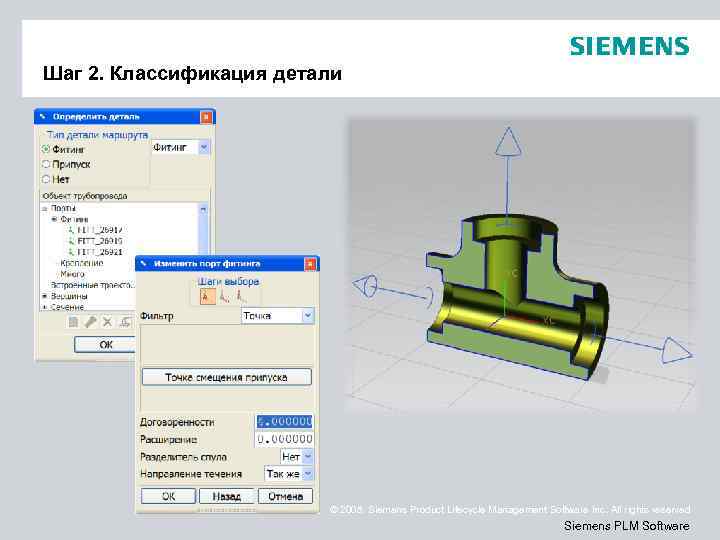
Task: Expand the Вершины tree node
Action: pyautogui.click(x=45, y=296)
